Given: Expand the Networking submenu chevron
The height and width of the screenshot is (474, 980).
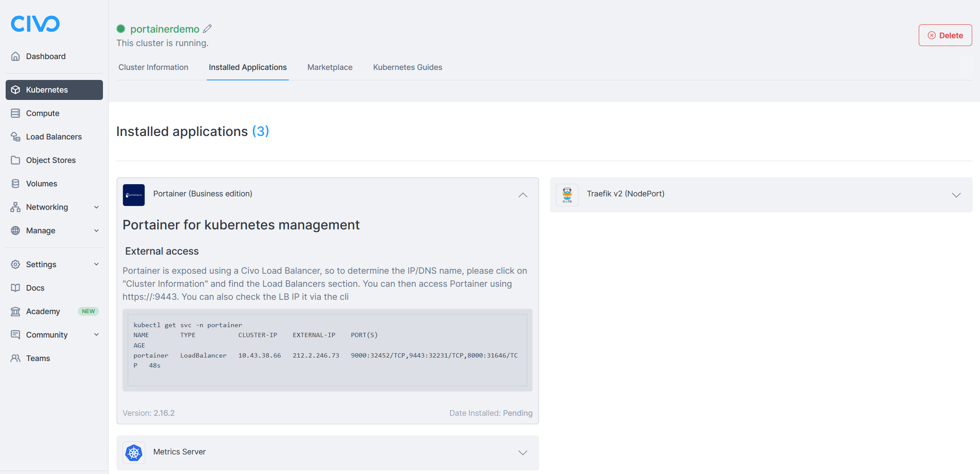Looking at the screenshot, I should tap(96, 207).
